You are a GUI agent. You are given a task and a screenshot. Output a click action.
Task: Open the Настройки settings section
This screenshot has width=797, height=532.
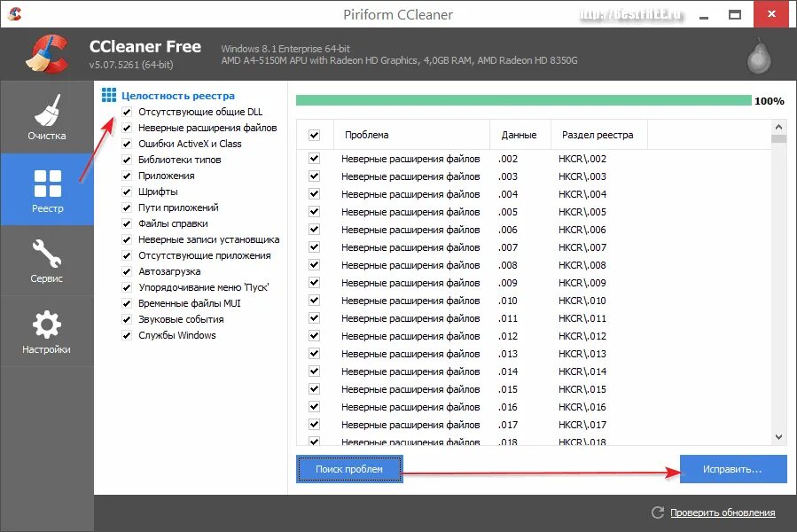pos(47,332)
